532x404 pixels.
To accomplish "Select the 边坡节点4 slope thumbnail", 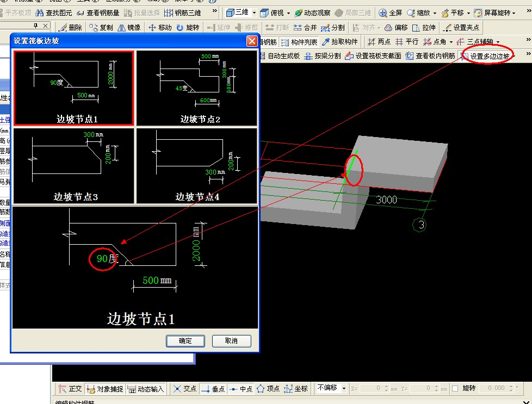I will point(197,166).
